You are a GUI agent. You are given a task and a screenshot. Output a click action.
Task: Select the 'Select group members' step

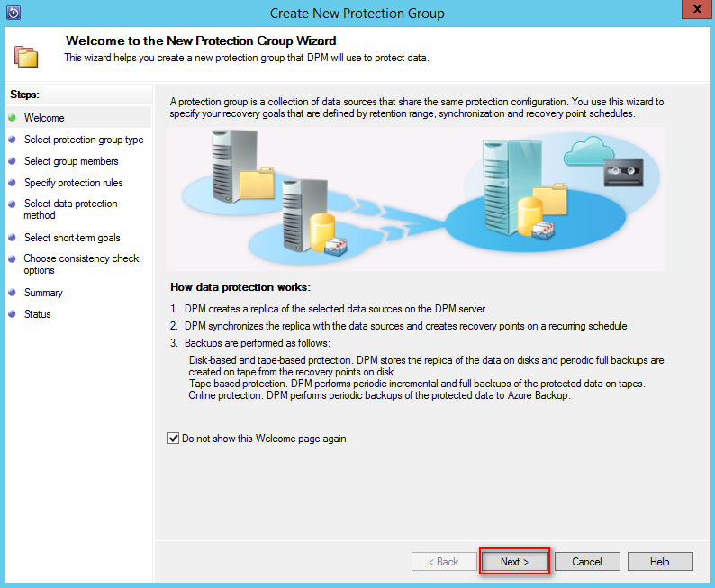tap(71, 161)
